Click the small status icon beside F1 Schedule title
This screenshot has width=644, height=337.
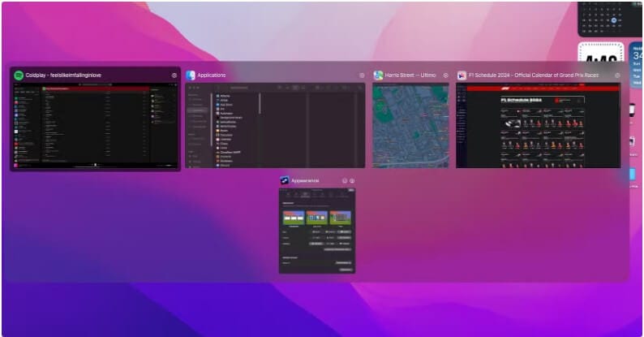click(617, 76)
